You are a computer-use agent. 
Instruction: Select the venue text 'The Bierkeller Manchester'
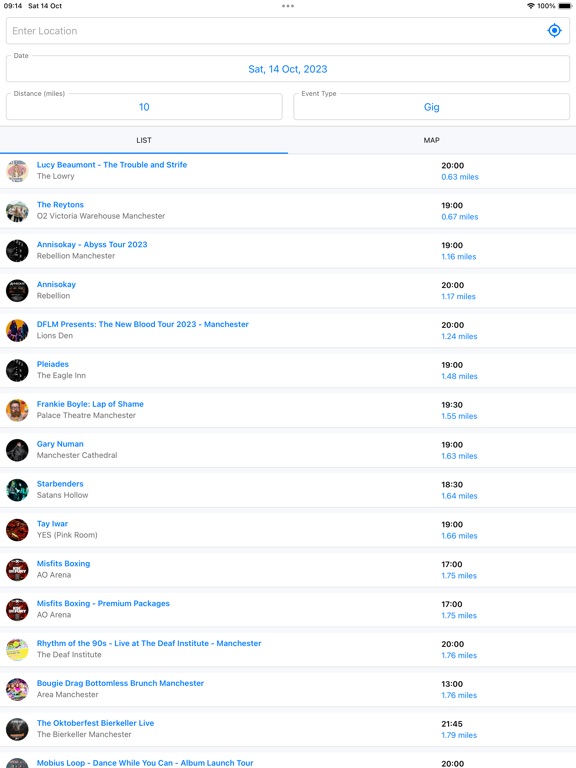(84, 734)
